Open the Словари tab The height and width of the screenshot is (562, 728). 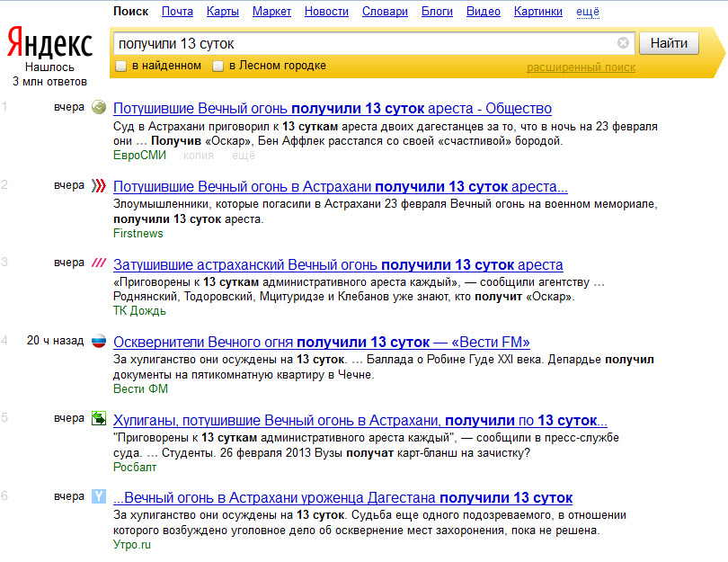385,12
